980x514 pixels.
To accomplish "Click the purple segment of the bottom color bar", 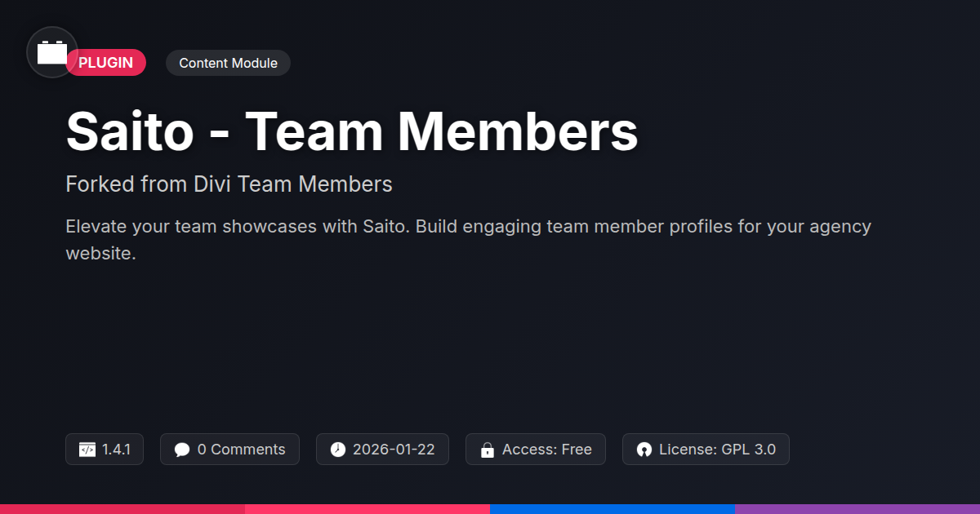I will (857, 509).
